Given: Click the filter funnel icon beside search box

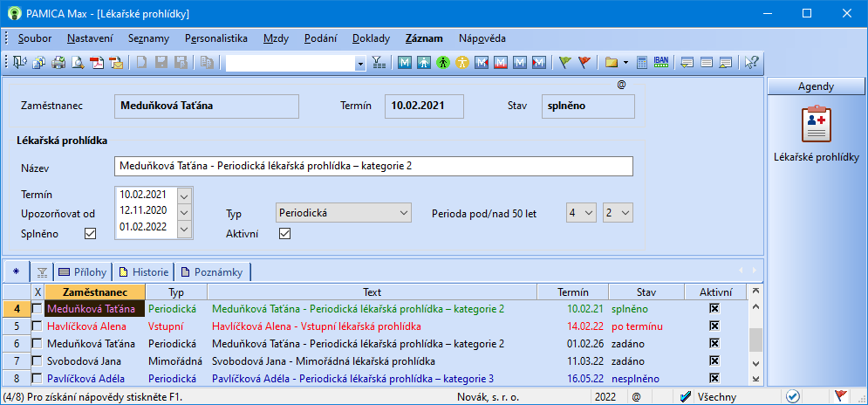Looking at the screenshot, I should pyautogui.click(x=378, y=63).
